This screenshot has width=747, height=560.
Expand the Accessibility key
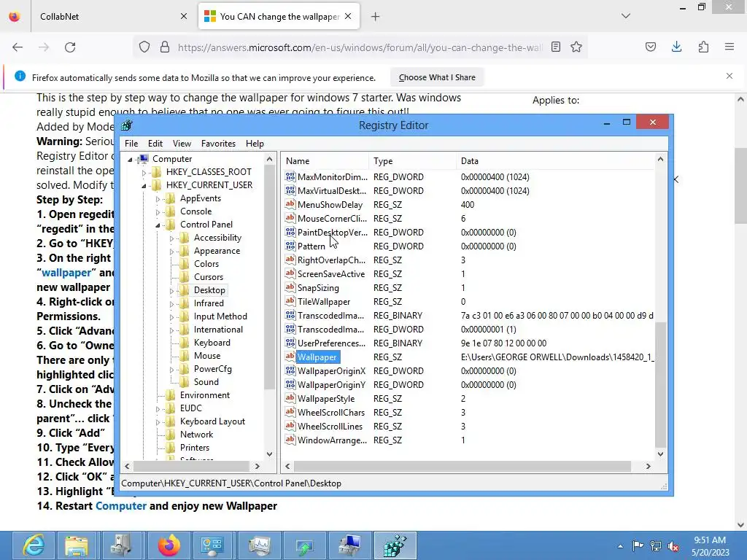171,238
